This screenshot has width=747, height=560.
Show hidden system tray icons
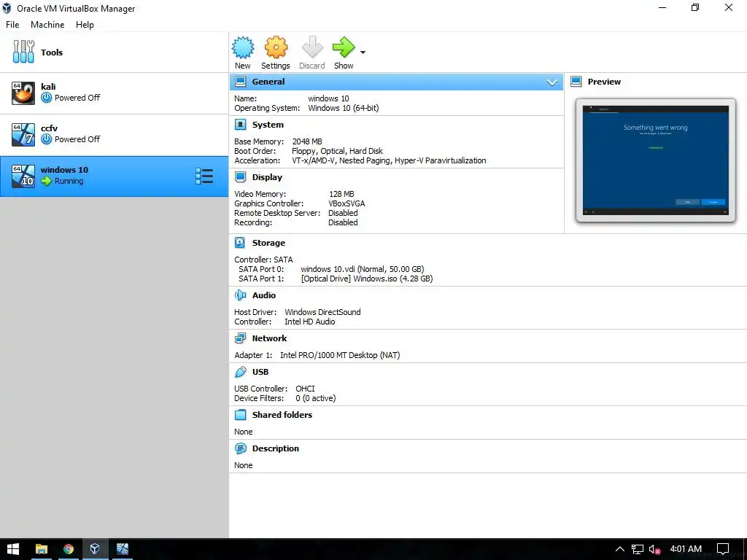620,549
